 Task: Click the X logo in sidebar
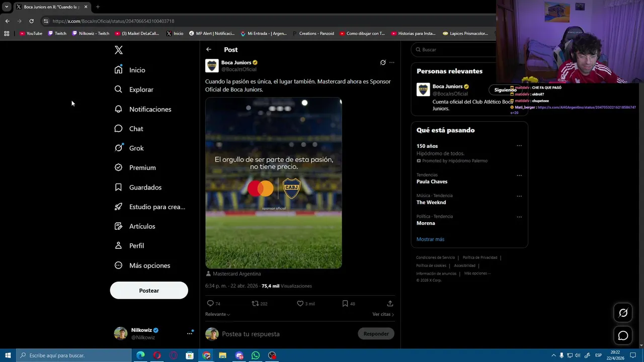118,50
